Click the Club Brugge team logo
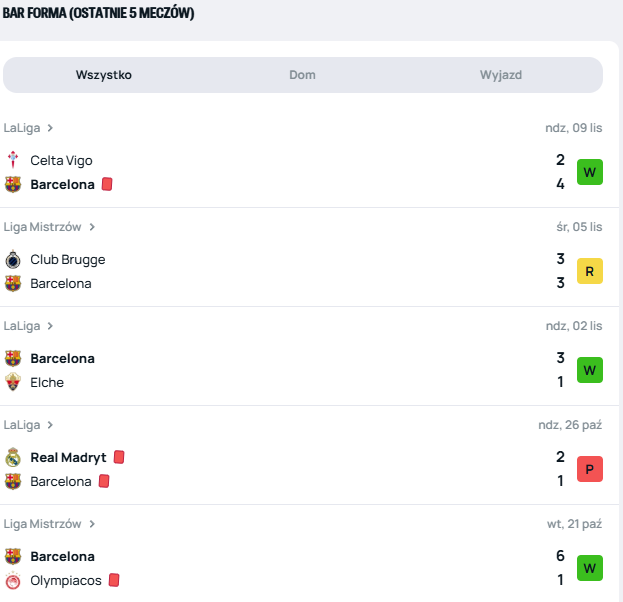The width and height of the screenshot is (623, 602). 13,259
